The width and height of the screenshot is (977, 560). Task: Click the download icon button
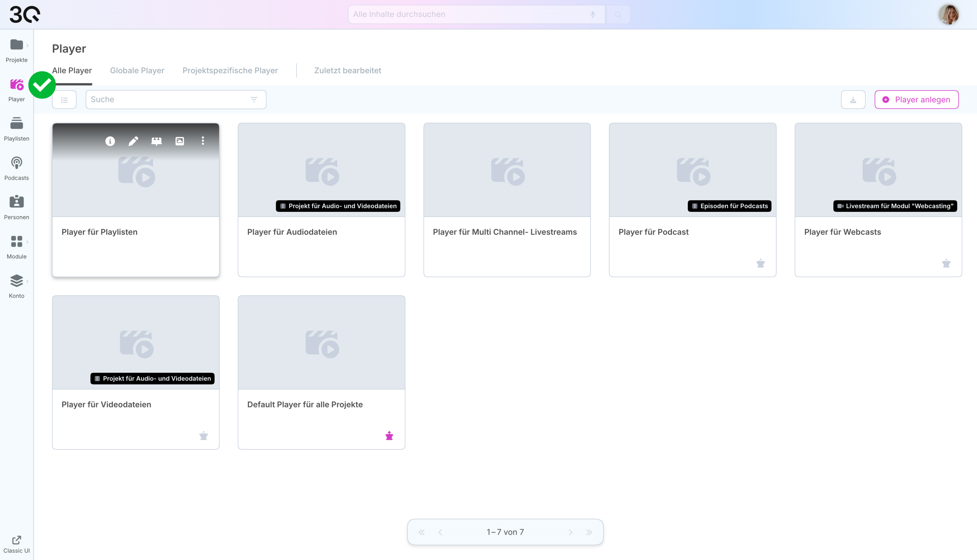tap(853, 100)
